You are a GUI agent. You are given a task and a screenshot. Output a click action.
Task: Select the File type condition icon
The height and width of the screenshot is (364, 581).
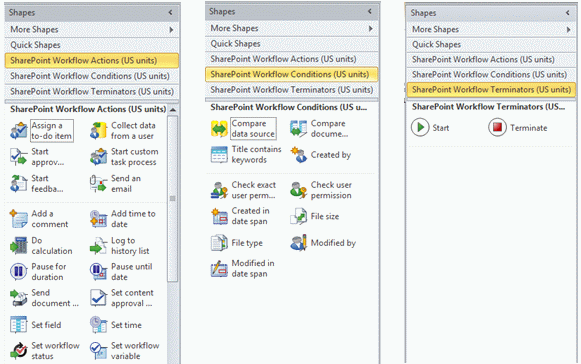[x=219, y=243]
